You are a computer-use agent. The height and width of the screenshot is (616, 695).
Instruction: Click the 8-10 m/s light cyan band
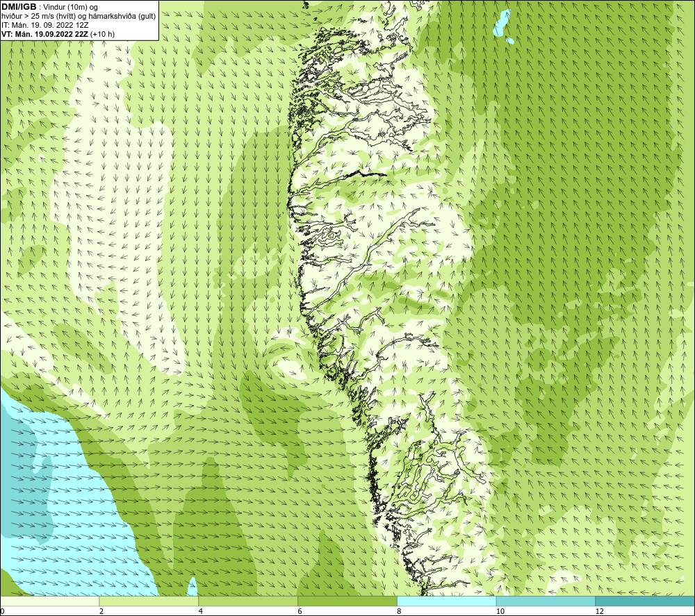pos(447,601)
